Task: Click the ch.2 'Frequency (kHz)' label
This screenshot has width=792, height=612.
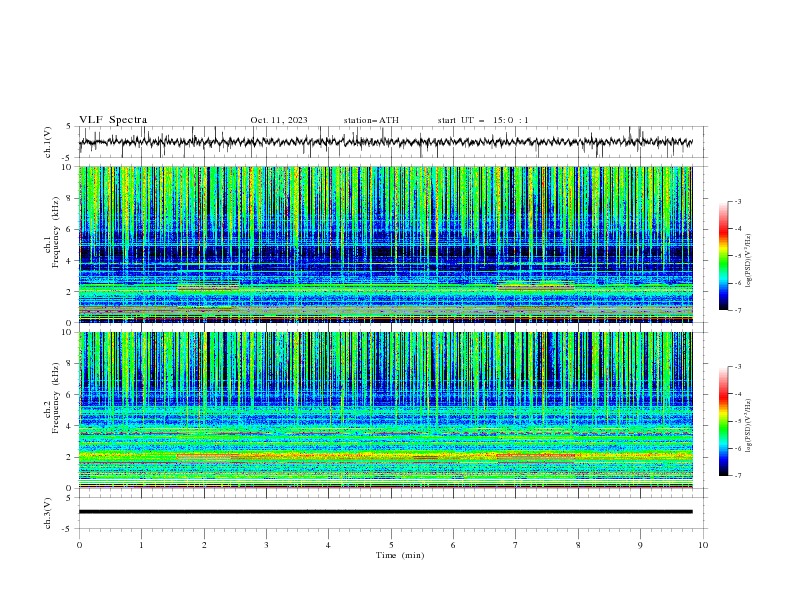Action: pyautogui.click(x=56, y=398)
